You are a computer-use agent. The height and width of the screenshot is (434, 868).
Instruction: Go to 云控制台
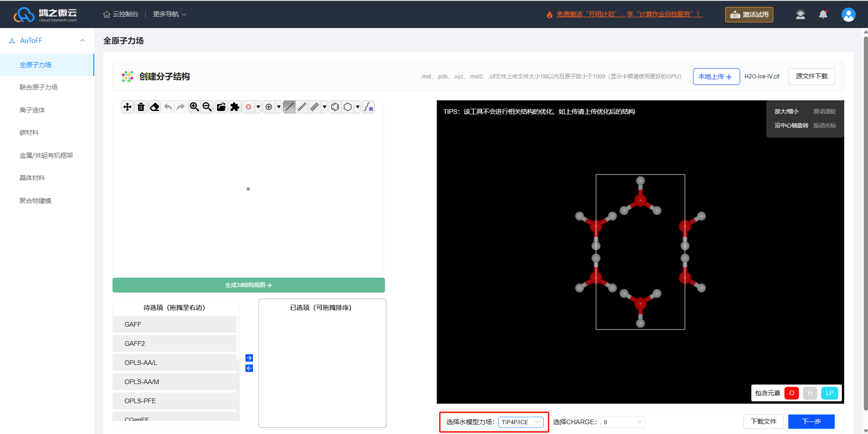click(121, 14)
